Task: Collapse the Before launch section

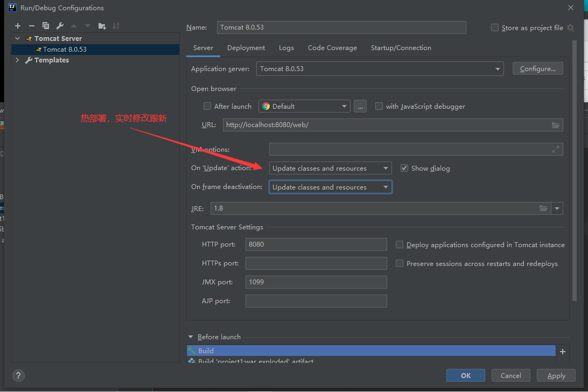Action: click(191, 337)
